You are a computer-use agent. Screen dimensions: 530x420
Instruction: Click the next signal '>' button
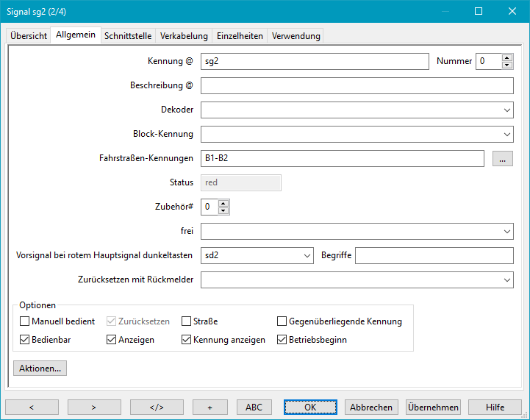pos(94,407)
